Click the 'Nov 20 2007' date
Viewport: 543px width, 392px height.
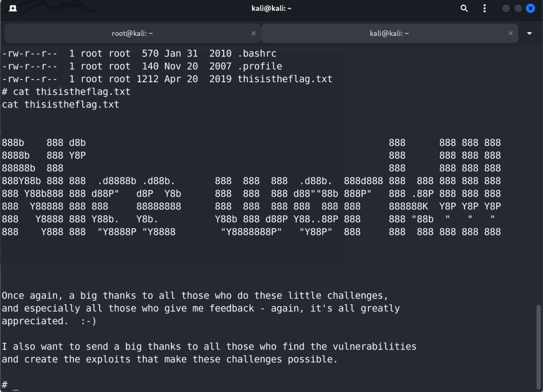coord(198,66)
